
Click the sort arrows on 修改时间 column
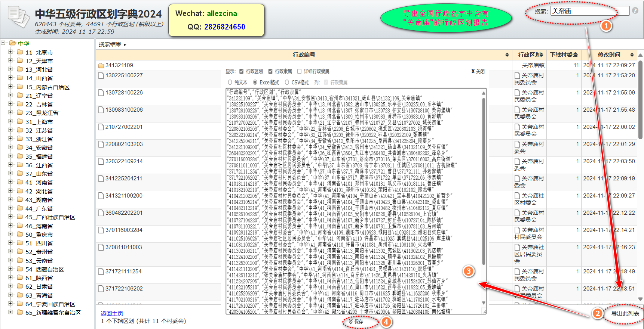(x=632, y=55)
